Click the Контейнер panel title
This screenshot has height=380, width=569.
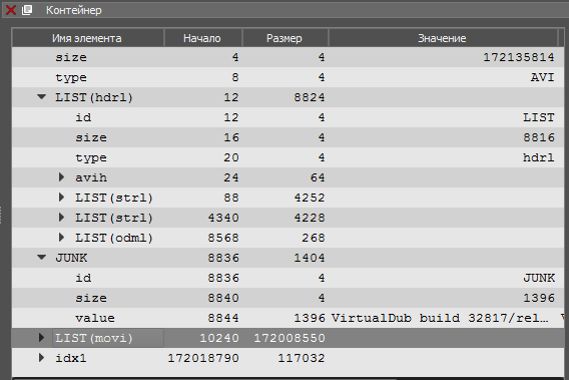(74, 10)
